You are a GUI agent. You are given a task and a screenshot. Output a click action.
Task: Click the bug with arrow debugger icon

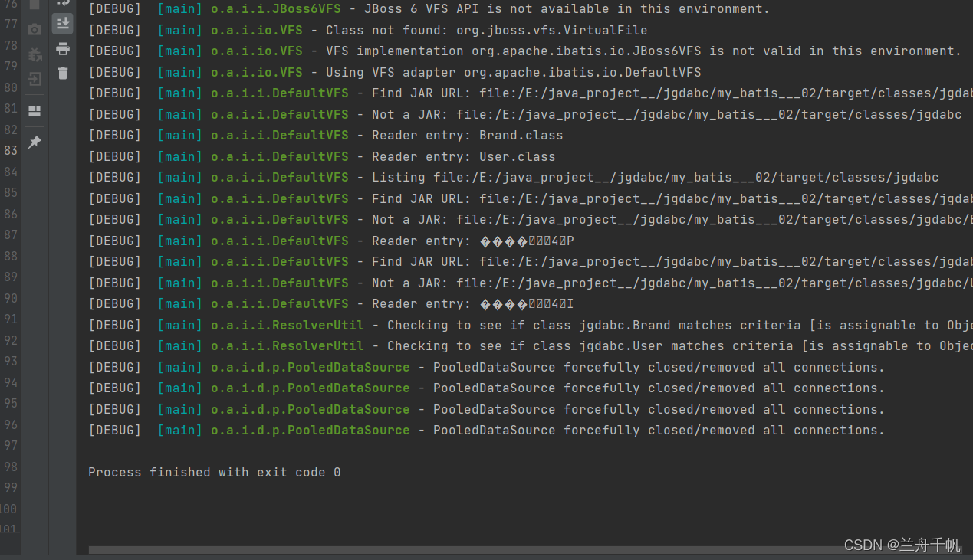35,55
